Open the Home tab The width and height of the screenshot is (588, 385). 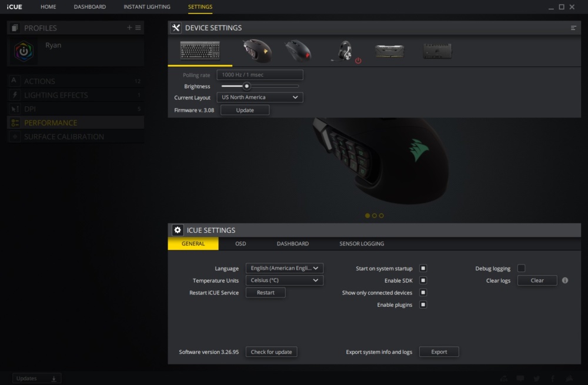point(48,6)
